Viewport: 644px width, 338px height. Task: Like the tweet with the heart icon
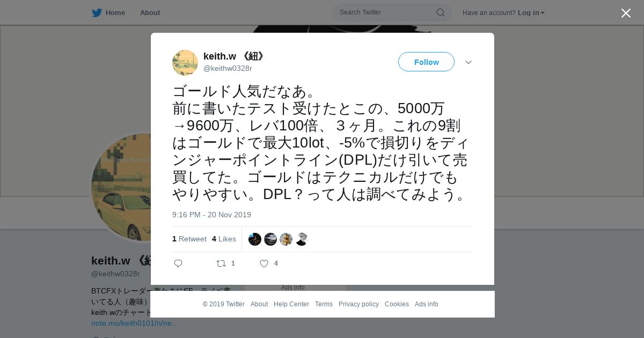coord(264,263)
